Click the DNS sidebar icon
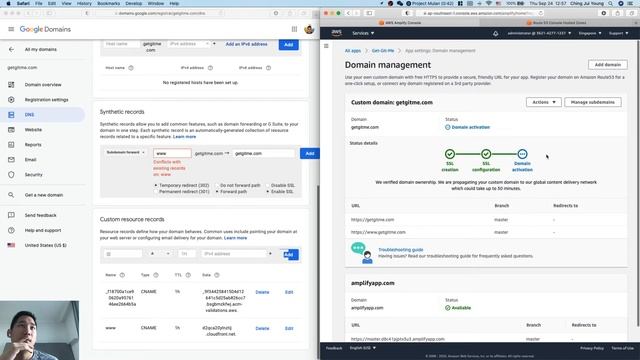This screenshot has width=640, height=360. pos(11,115)
